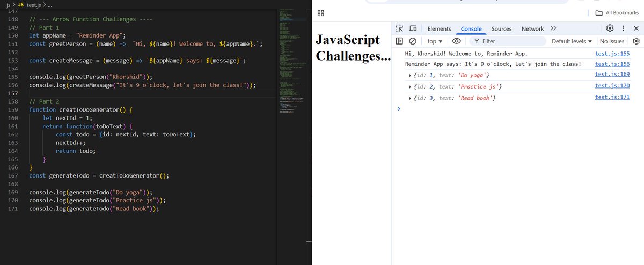
Task: Click the 'let nextId = 1;' line
Action: click(x=68, y=118)
